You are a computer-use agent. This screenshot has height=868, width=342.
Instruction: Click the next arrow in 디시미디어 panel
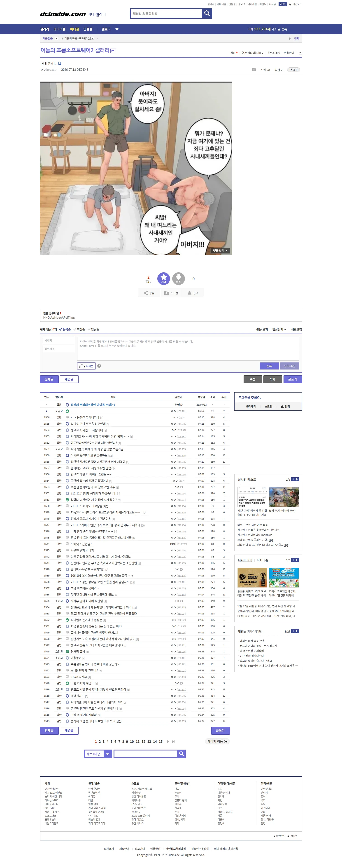(x=297, y=560)
